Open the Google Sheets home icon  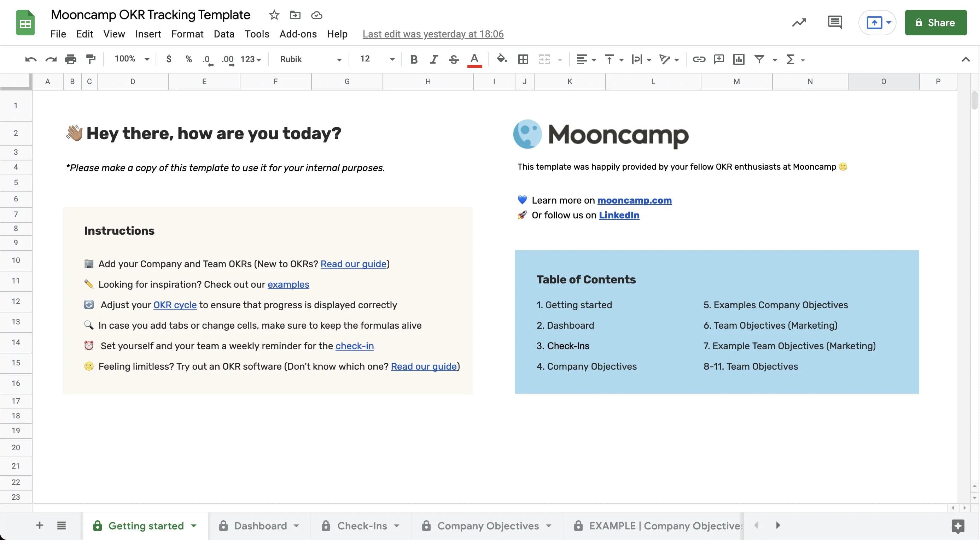(x=25, y=22)
